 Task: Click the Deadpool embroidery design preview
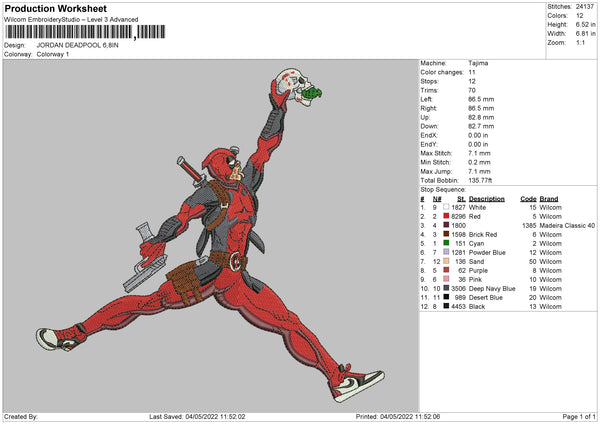(x=210, y=235)
